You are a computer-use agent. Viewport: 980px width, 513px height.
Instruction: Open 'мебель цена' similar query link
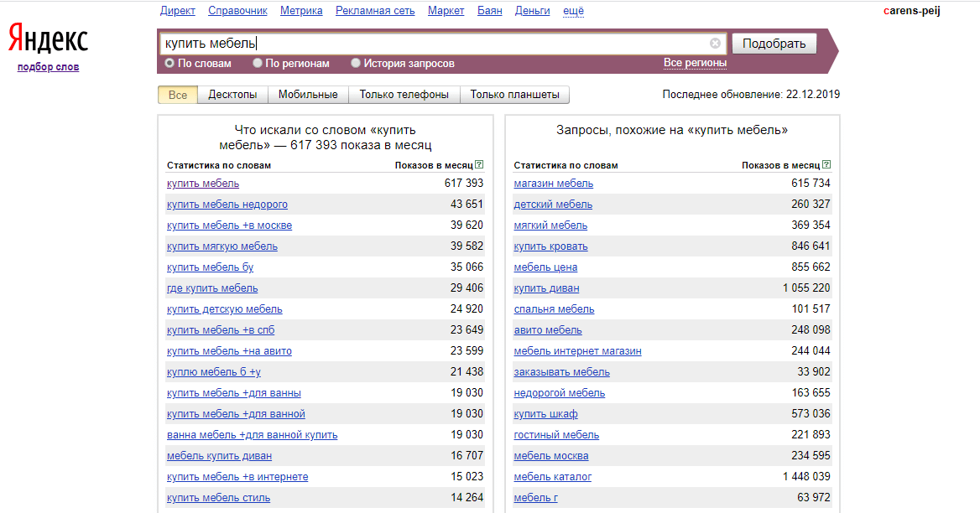point(545,267)
